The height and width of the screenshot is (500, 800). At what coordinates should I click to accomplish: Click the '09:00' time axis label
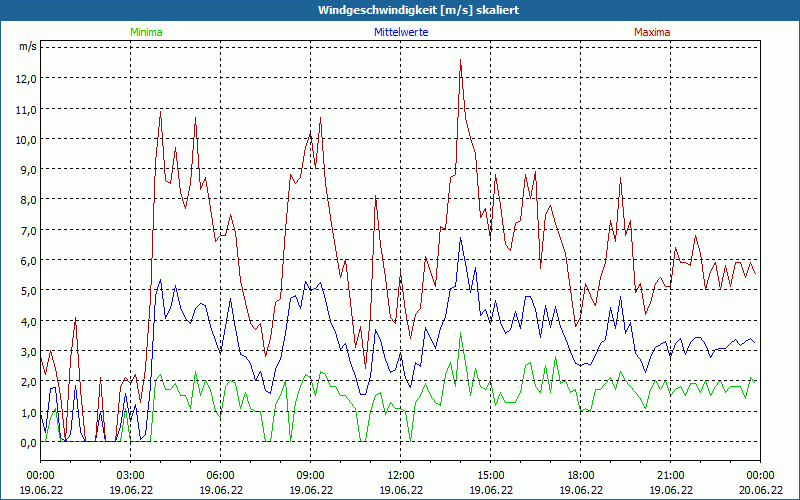[310, 476]
